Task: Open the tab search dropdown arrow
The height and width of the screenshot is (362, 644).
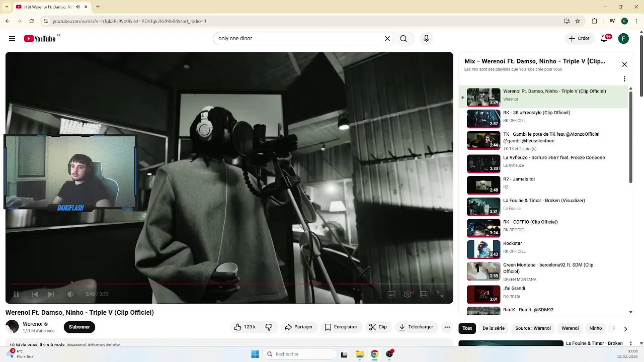Action: point(6,7)
